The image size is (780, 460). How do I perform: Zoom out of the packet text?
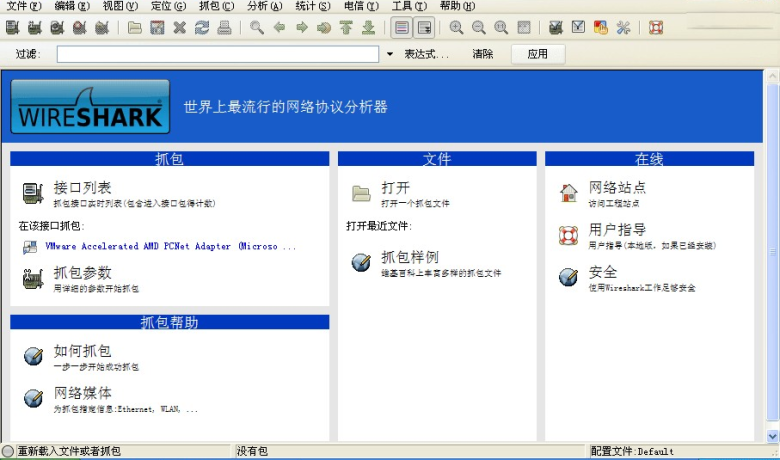[x=479, y=27]
